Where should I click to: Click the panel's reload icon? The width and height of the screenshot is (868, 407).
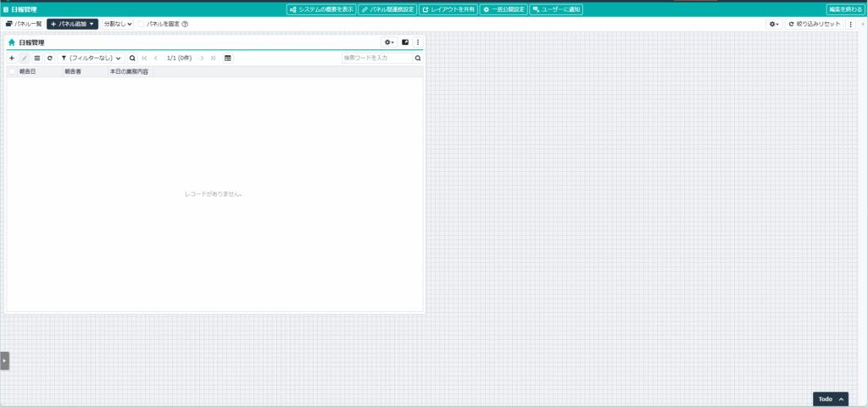(x=50, y=58)
